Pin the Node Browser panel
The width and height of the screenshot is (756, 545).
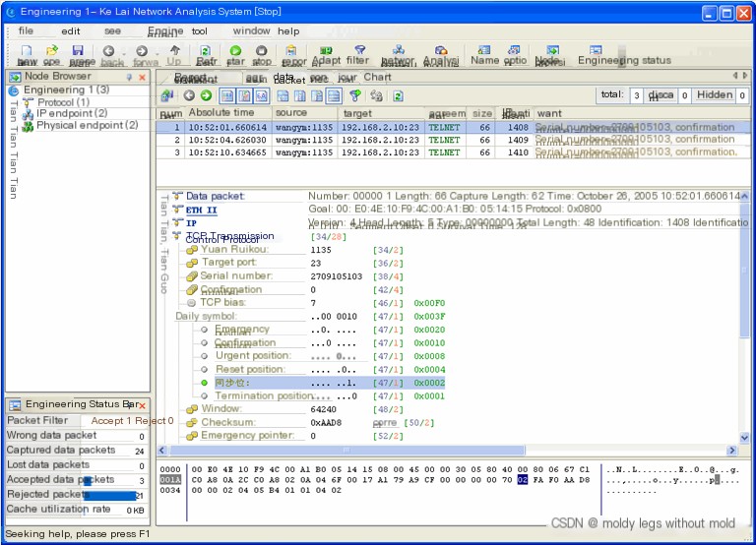tap(129, 77)
